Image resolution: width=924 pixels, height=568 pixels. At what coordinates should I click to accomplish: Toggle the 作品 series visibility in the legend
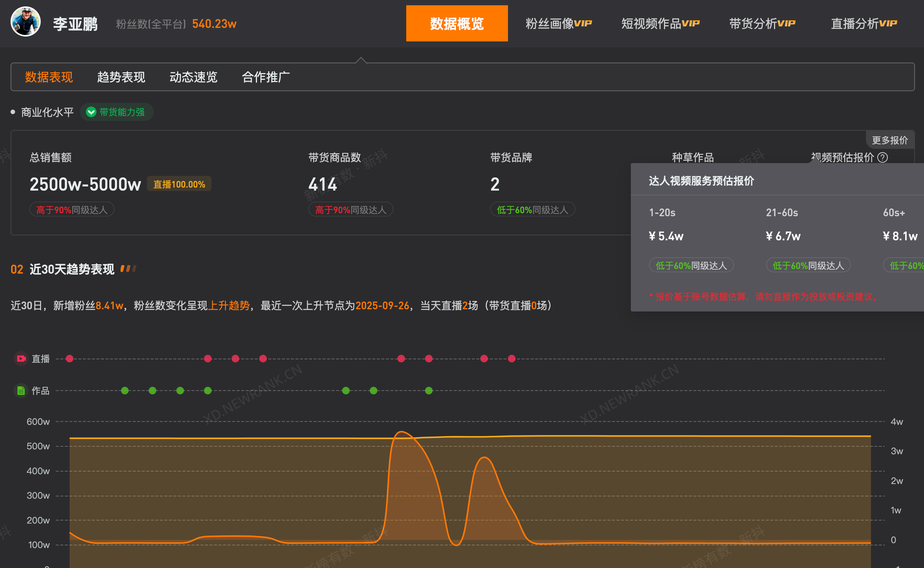[41, 391]
